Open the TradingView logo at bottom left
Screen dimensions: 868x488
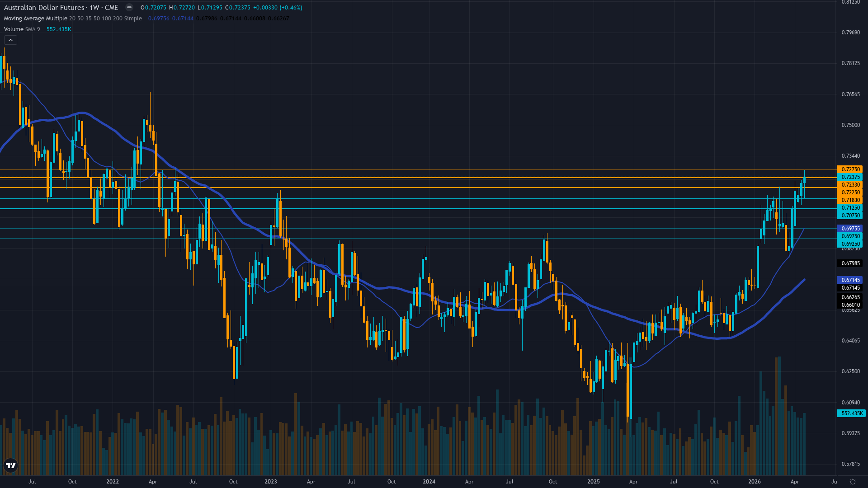(x=10, y=465)
